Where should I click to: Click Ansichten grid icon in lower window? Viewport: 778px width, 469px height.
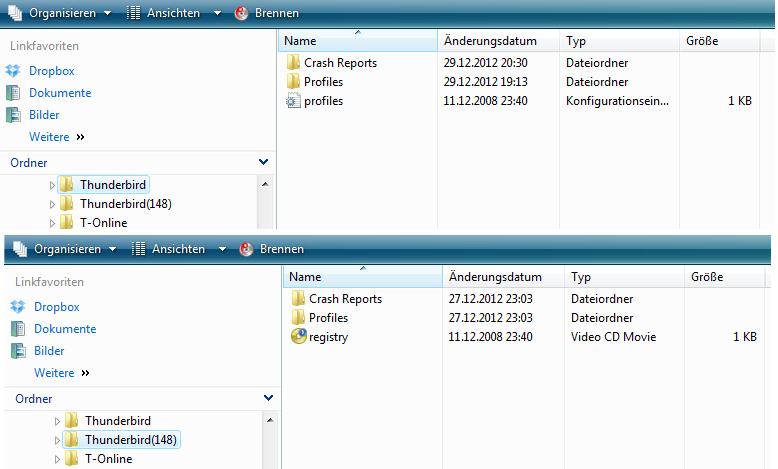click(x=138, y=249)
